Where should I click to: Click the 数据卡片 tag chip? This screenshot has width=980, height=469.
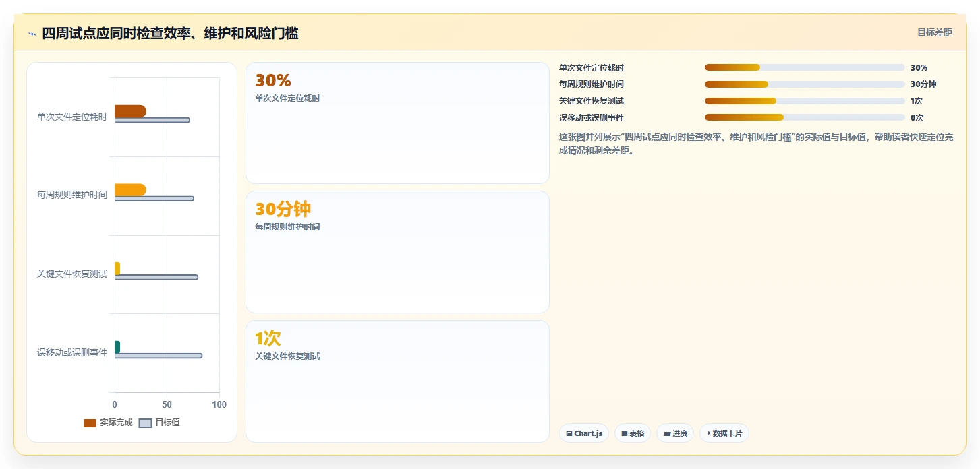click(x=724, y=433)
